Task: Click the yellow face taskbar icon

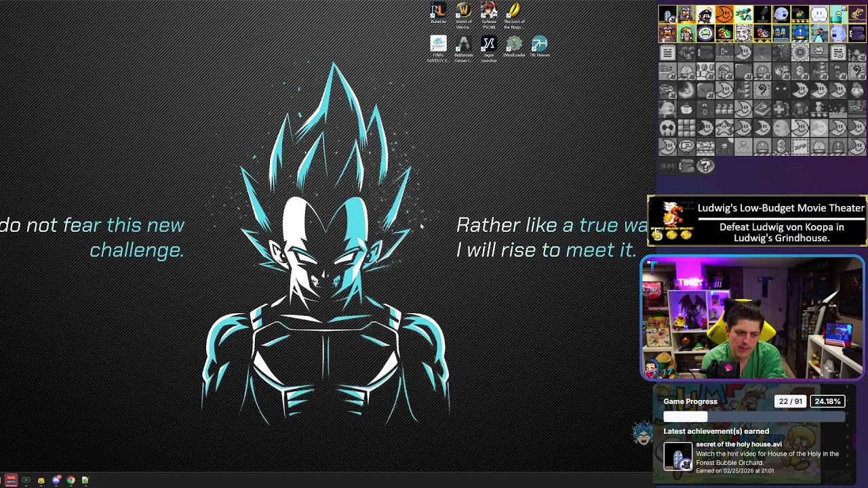Action: point(41,481)
